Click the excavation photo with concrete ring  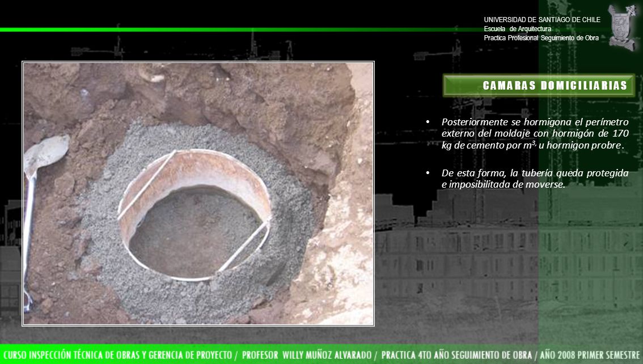[x=198, y=193]
